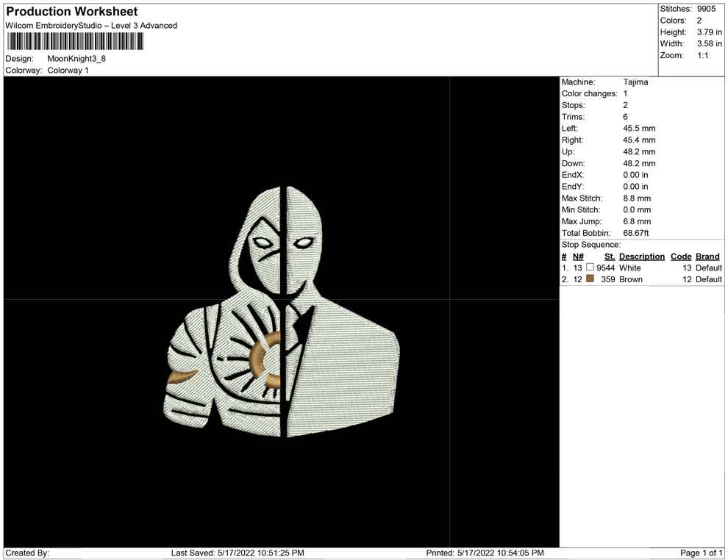Viewport: 728px width, 560px height.
Task: Click the Max Jump value 6.8 mm
Action: (637, 221)
